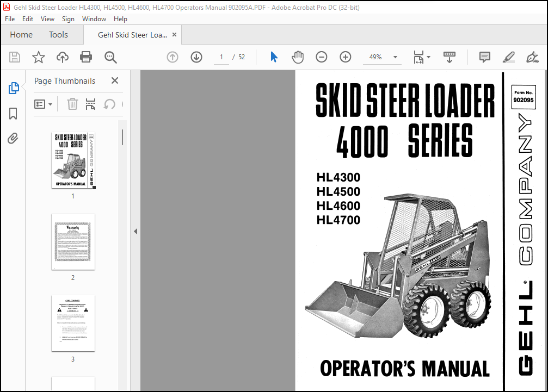Activate the Hand pan tool
Screen dimensions: 548x392
click(298, 57)
